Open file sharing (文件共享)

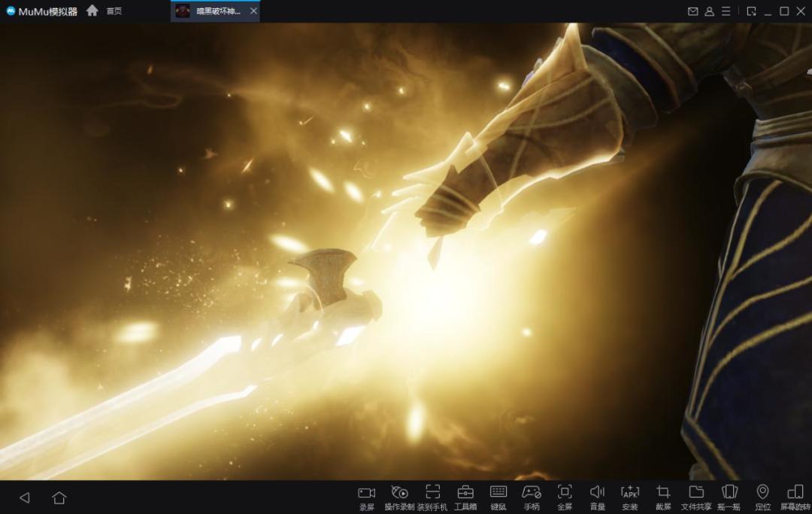[x=696, y=498]
